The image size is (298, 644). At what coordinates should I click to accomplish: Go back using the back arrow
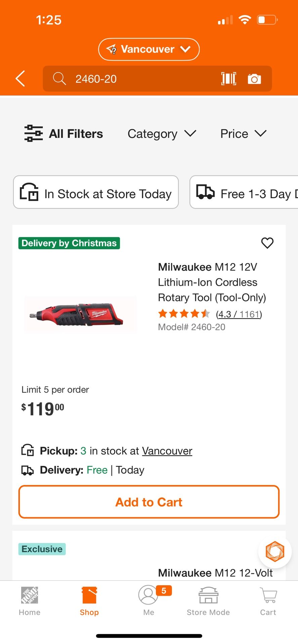click(x=19, y=78)
